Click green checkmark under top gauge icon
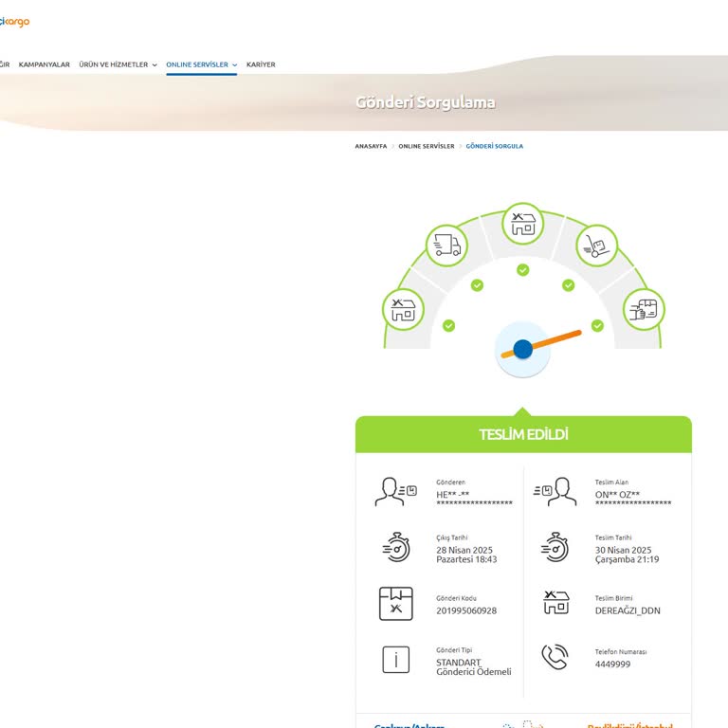 click(523, 270)
